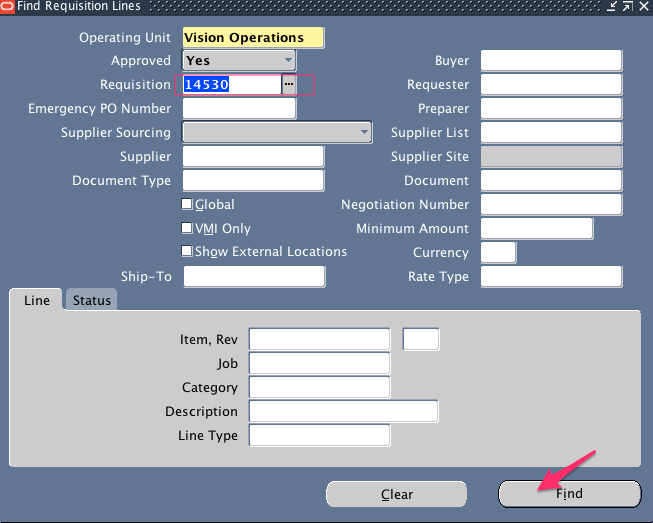Enable the Global checkbox
Viewport: 653px width, 523px height.
pyautogui.click(x=187, y=204)
